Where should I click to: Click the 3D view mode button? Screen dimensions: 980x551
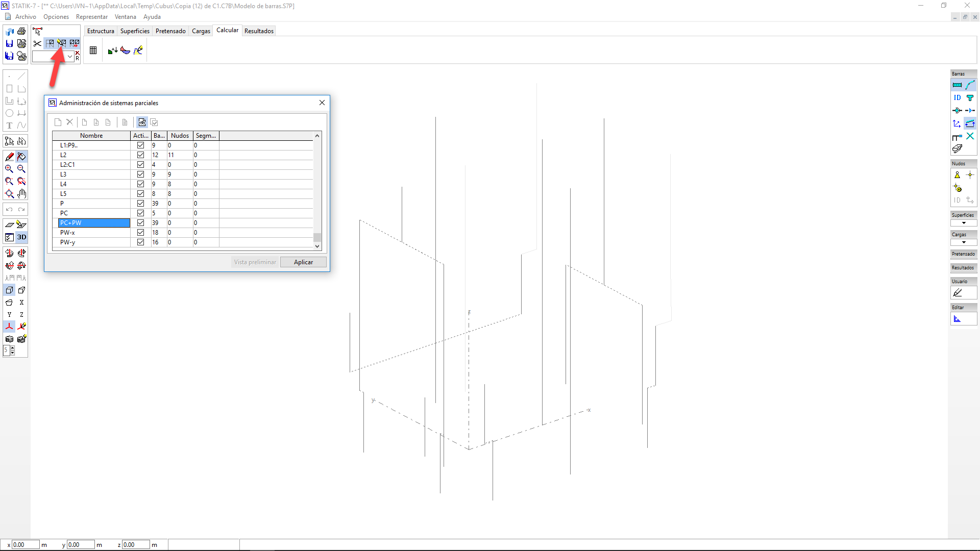(21, 237)
